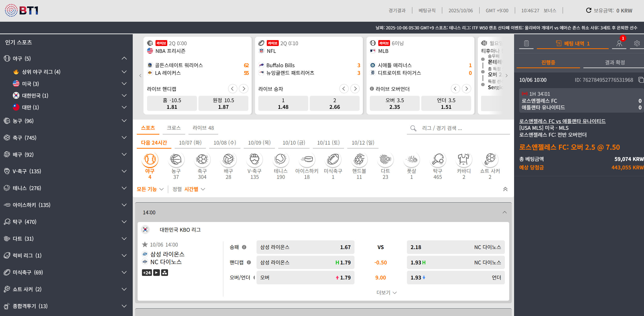Open the user profile icon with notification badge
The height and width of the screenshot is (316, 644).
pos(619,43)
